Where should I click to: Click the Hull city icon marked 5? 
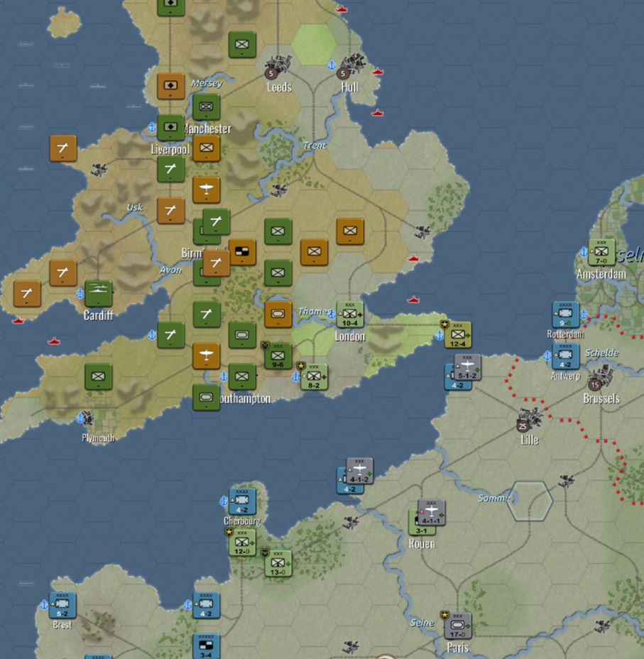click(x=351, y=65)
